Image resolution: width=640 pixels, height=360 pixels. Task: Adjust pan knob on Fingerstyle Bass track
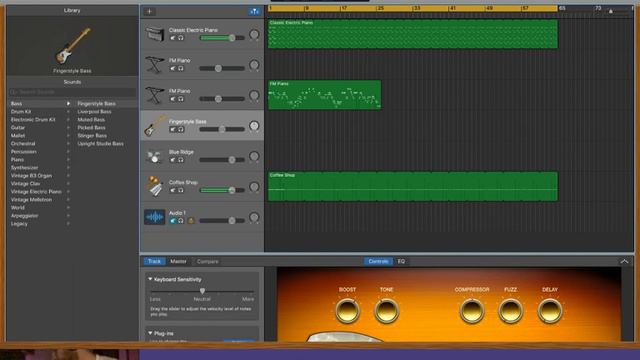(254, 126)
